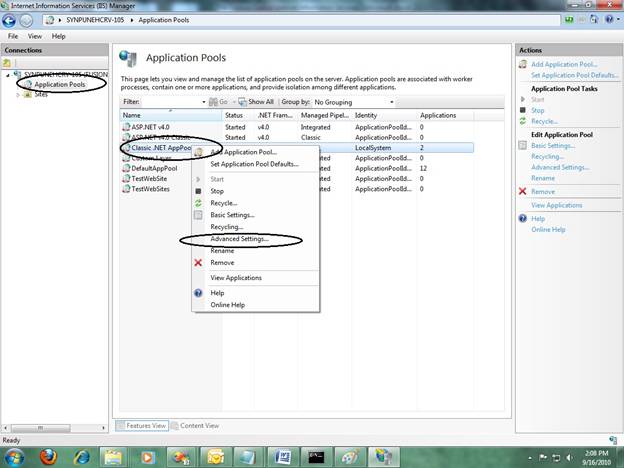Open the Filter dropdown arrow
This screenshot has width=624, height=468.
tap(204, 102)
